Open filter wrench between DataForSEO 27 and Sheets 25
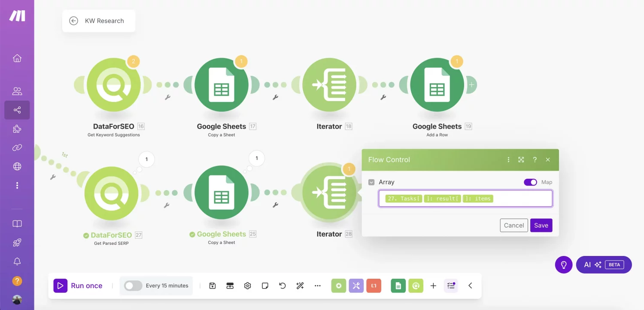The width and height of the screenshot is (644, 310). [167, 205]
